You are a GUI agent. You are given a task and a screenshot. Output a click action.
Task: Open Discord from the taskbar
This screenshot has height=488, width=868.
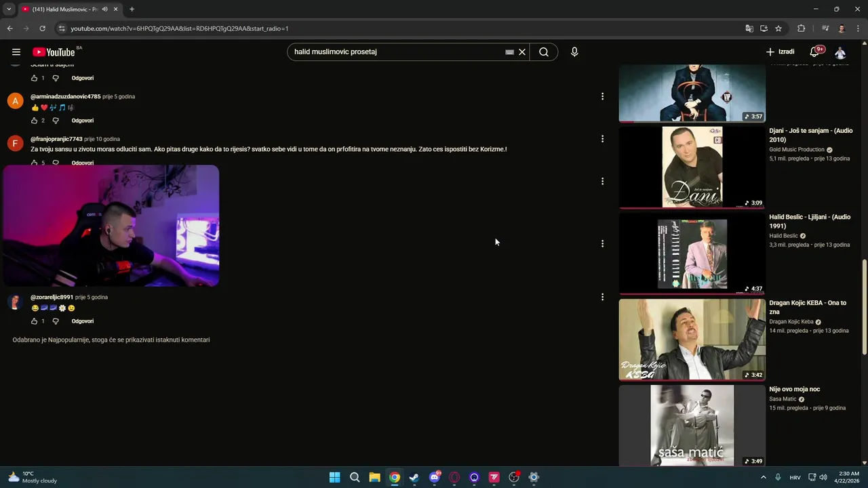[435, 477]
